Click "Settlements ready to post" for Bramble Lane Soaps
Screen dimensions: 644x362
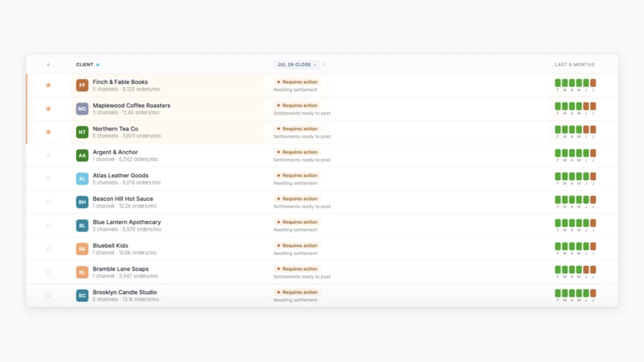302,277
